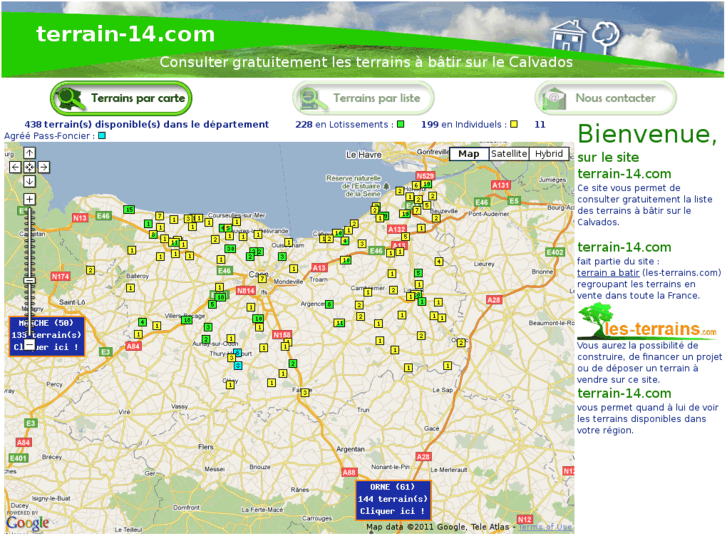Select green marker 4 west of Villers-Bocage
Image resolution: width=727 pixels, height=545 pixels.
(142, 322)
